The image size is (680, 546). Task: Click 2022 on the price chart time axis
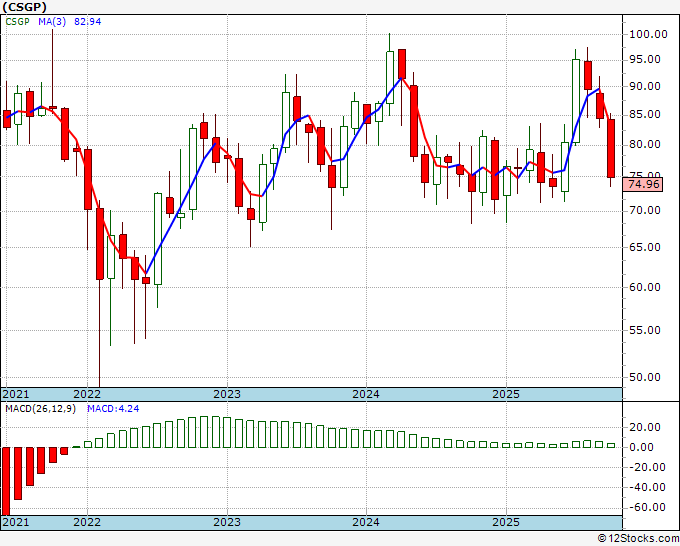[x=87, y=394]
